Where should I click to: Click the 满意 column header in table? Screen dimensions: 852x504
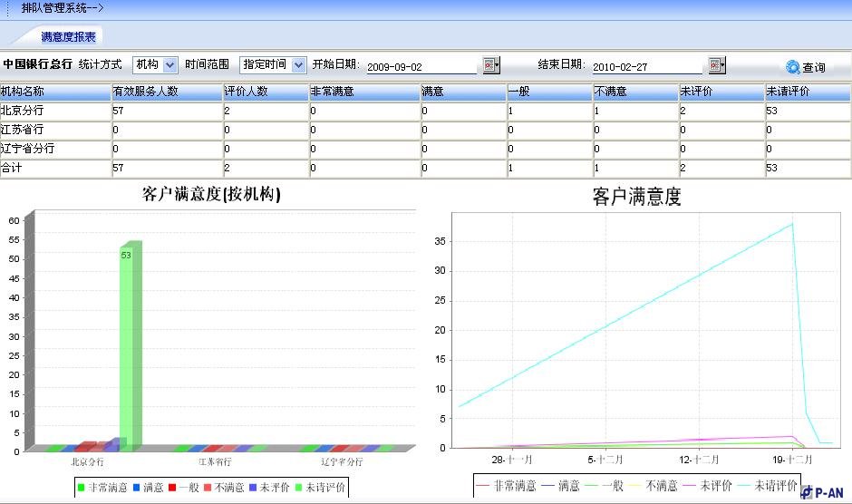(x=463, y=92)
